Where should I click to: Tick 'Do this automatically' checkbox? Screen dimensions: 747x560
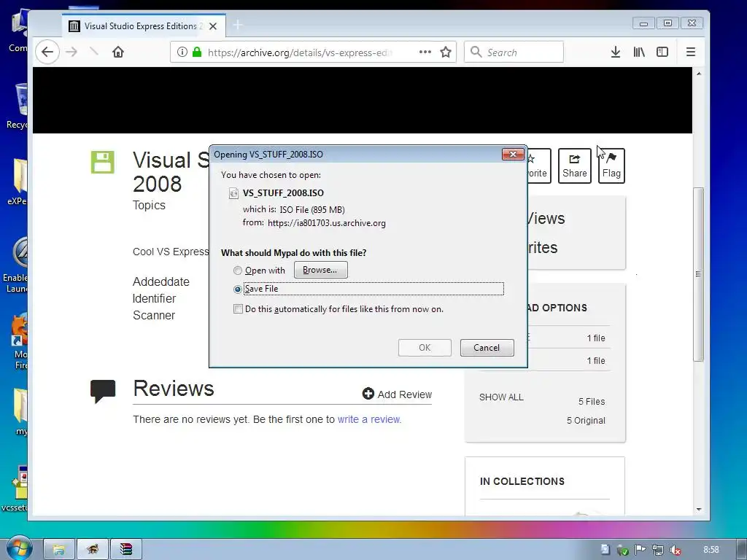(x=238, y=309)
